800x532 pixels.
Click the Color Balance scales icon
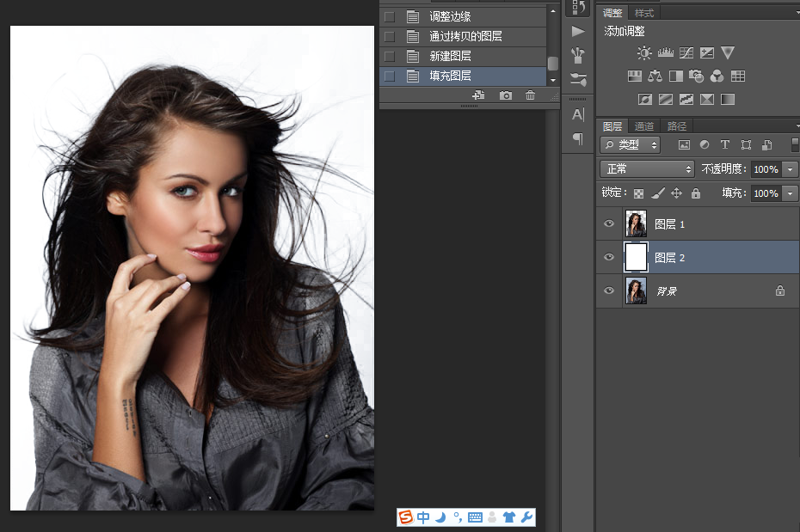(x=655, y=76)
